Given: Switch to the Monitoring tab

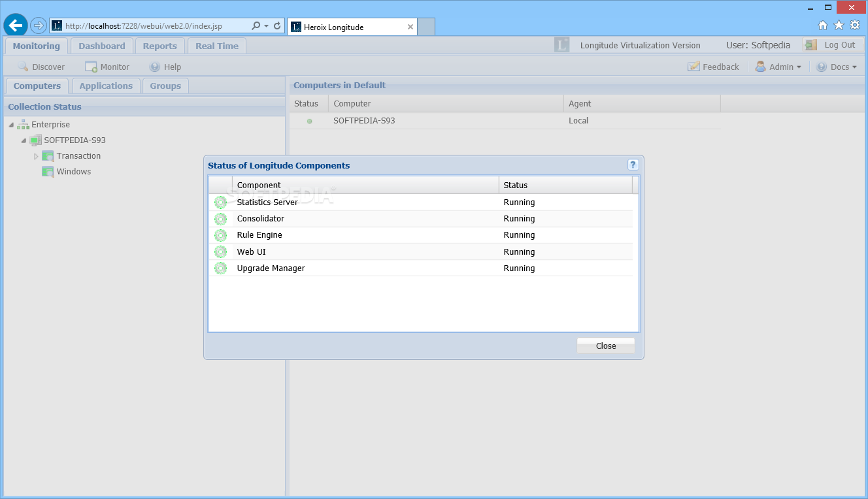Looking at the screenshot, I should pyautogui.click(x=36, y=46).
